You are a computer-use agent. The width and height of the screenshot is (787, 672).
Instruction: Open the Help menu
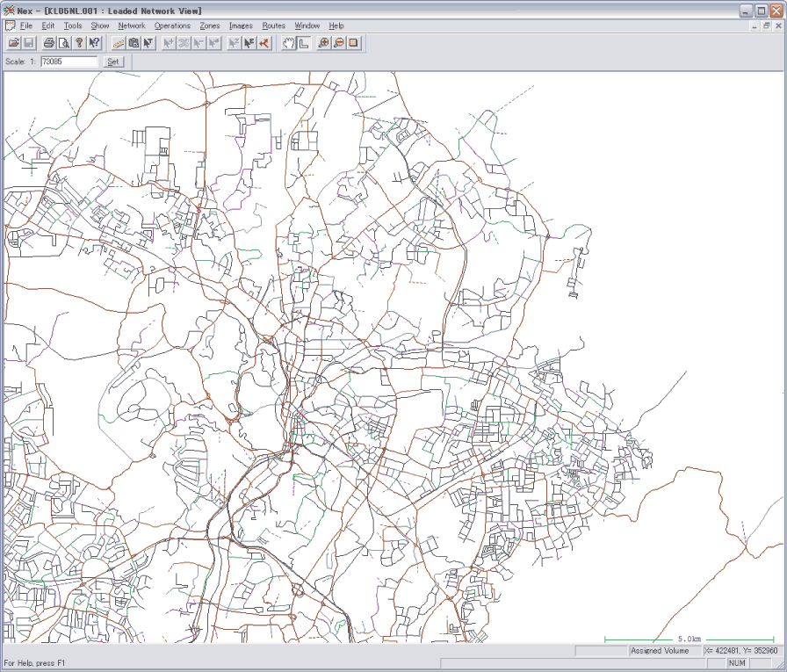(336, 25)
